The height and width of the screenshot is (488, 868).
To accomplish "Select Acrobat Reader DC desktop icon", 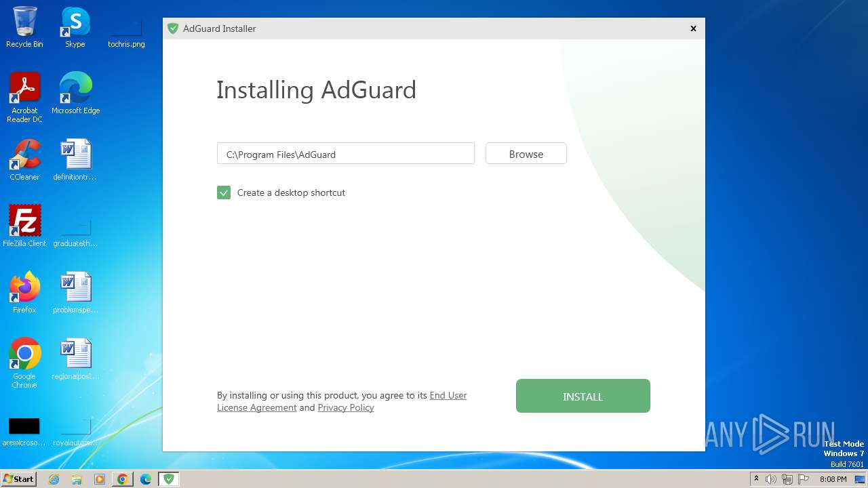I will (x=24, y=98).
